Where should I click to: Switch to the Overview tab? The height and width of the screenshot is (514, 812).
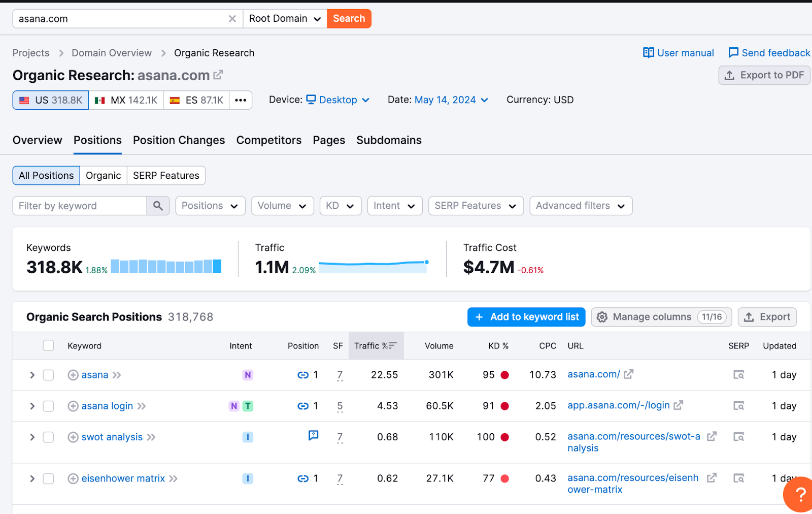coord(38,140)
